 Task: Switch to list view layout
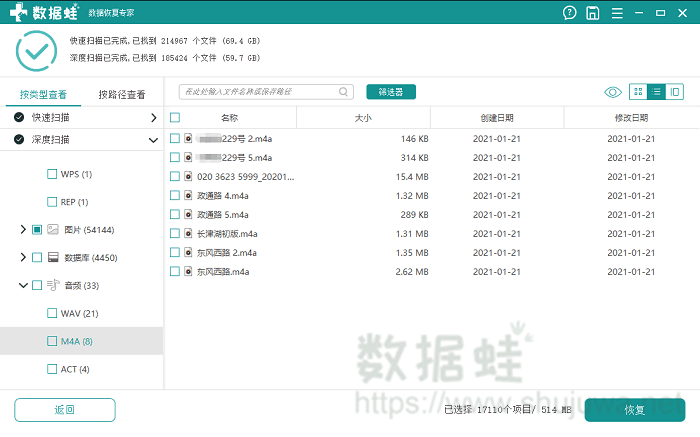(656, 92)
